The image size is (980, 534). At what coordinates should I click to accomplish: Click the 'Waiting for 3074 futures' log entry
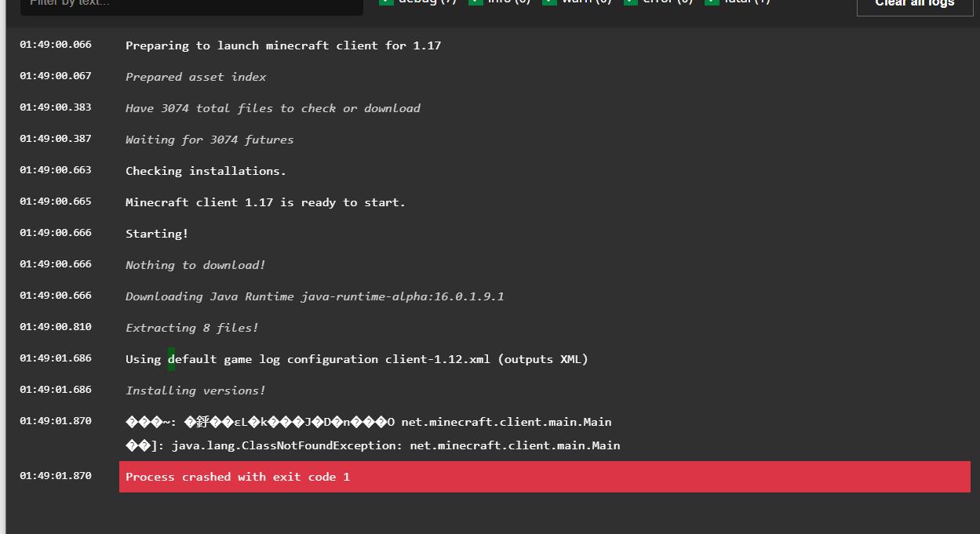[x=209, y=140]
